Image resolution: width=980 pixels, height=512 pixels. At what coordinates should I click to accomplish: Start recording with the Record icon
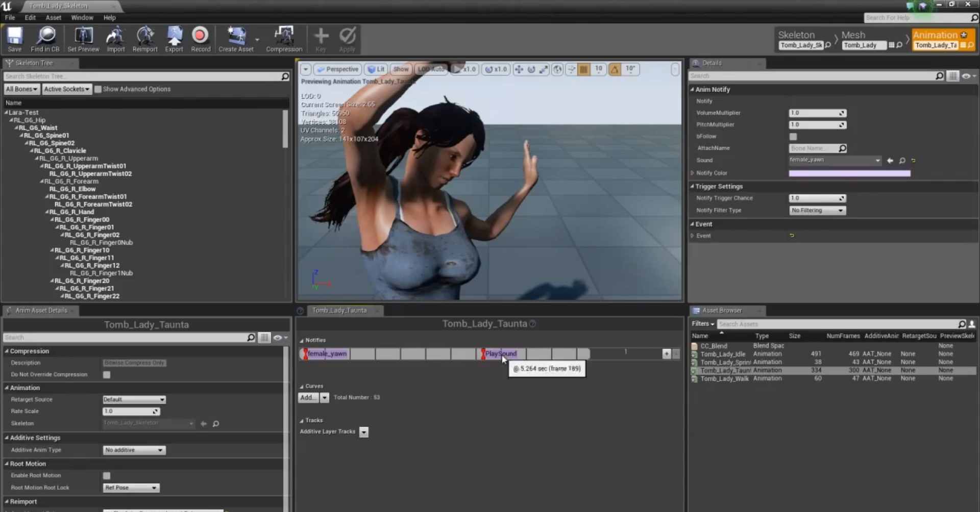pyautogui.click(x=200, y=39)
